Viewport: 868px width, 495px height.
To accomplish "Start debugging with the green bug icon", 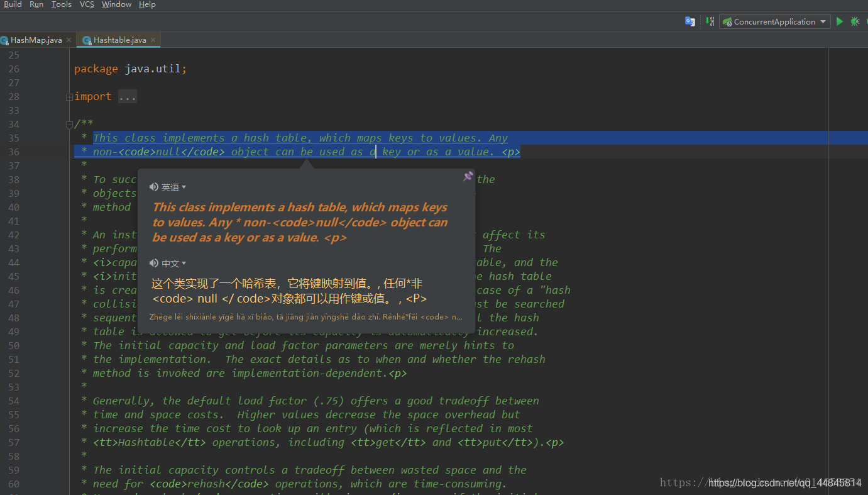I will [x=855, y=21].
